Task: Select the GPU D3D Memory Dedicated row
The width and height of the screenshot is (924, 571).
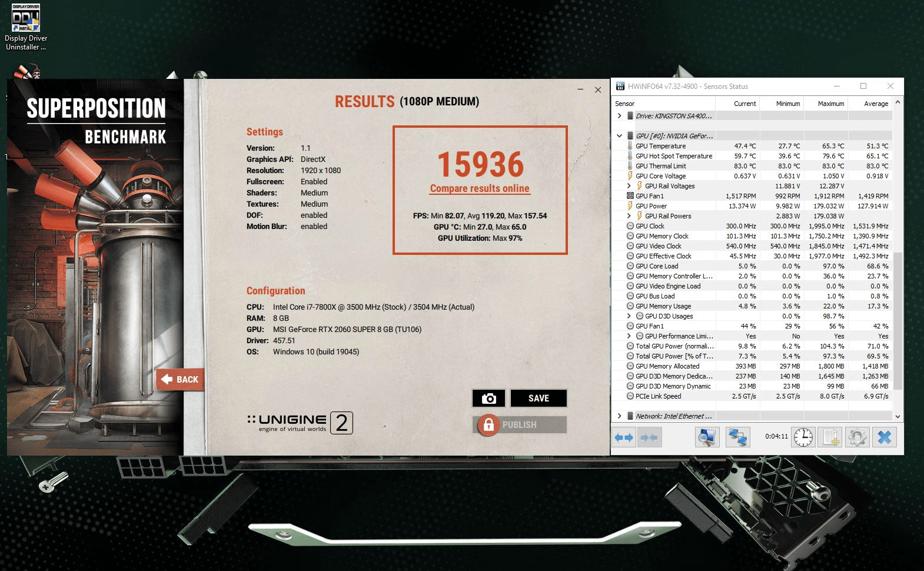Action: (752, 376)
